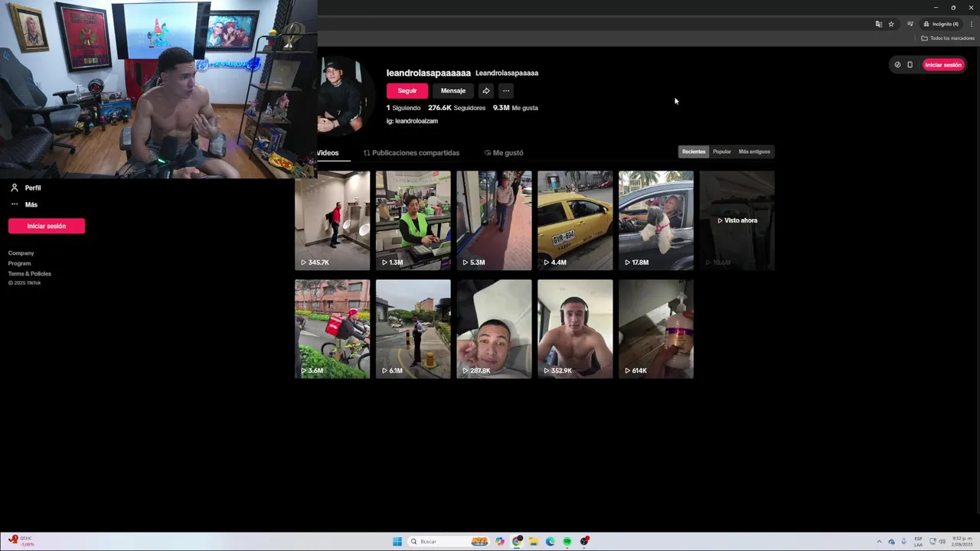Open the video marked Visto ahora
Screen dimensions: 980x551
(737, 220)
